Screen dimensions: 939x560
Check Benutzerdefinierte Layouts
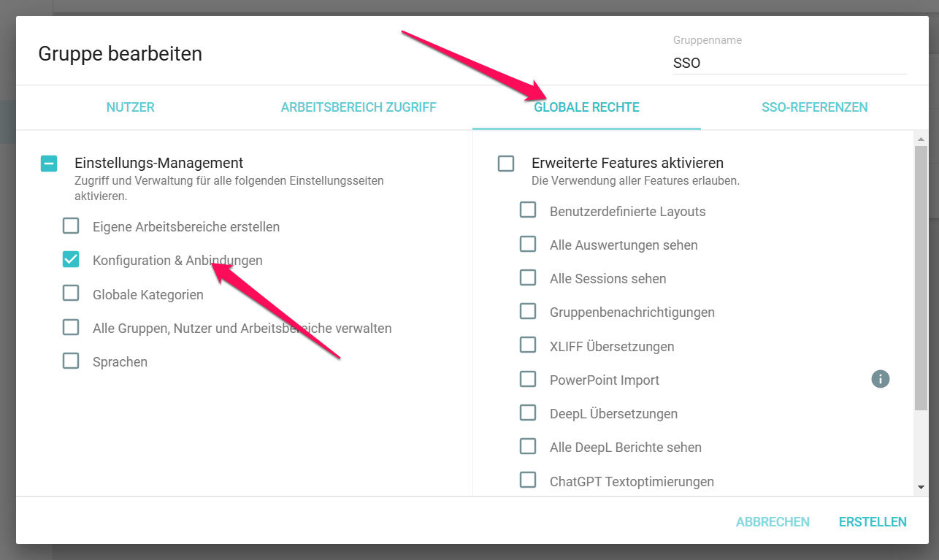coord(528,210)
